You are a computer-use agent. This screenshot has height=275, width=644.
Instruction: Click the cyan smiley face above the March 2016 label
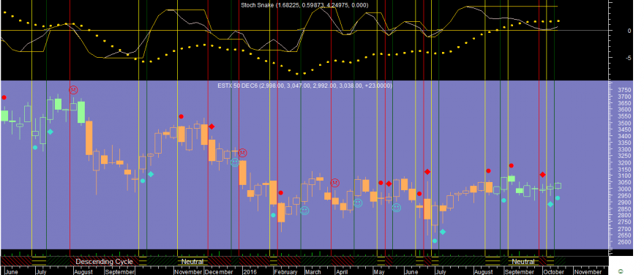pyautogui.click(x=304, y=211)
